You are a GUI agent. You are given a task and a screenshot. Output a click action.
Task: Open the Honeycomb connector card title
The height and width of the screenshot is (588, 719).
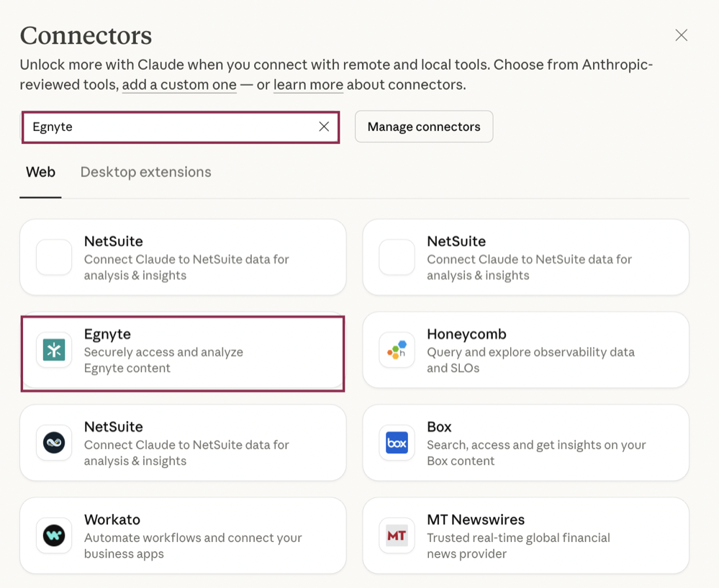[x=466, y=334]
